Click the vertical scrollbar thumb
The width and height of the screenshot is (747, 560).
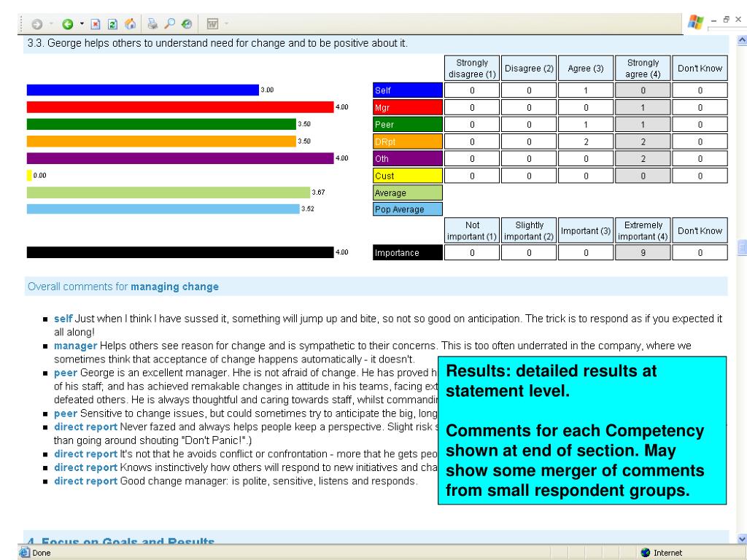point(742,247)
